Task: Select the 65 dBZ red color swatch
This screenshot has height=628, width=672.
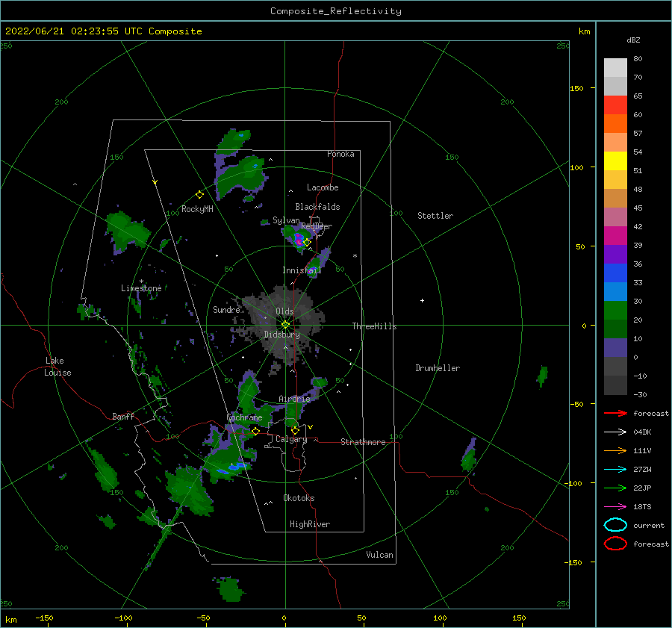Action: click(x=615, y=105)
